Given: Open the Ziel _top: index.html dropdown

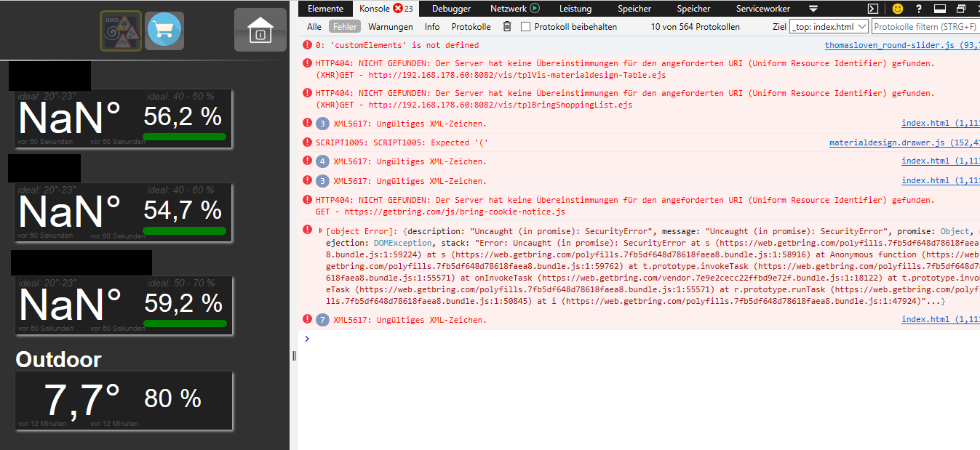Looking at the screenshot, I should coord(829,26).
